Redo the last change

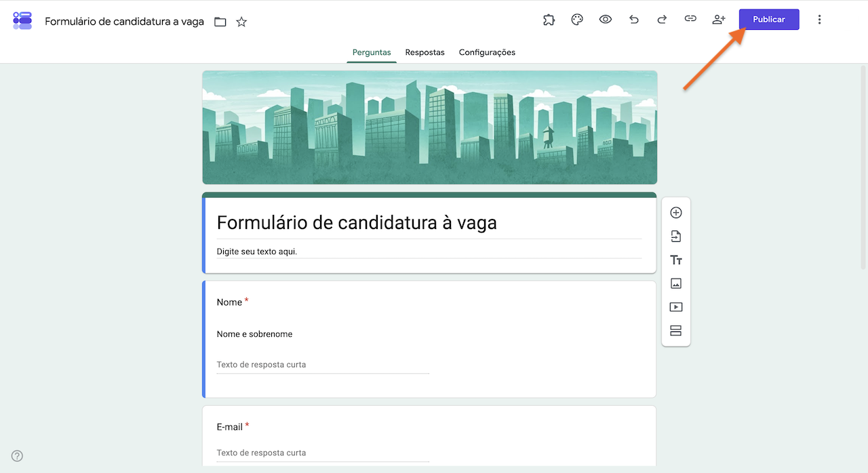click(x=662, y=20)
